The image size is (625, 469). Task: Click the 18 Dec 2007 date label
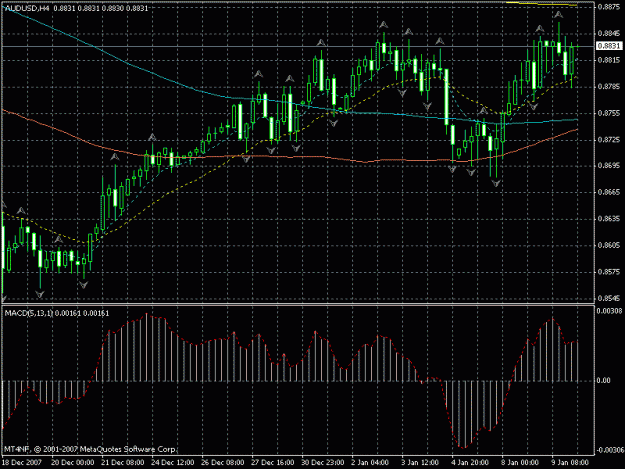(22, 463)
